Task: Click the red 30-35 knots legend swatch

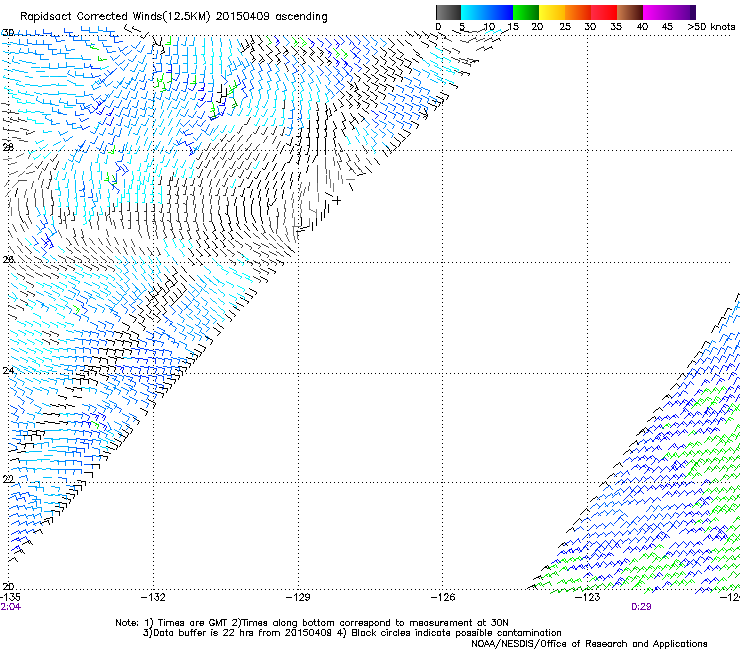Action: point(604,12)
